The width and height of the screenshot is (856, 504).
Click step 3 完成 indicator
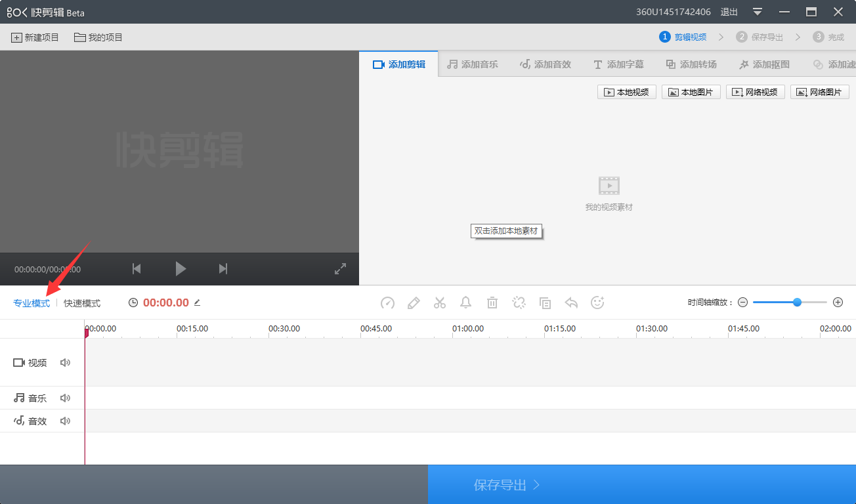(x=828, y=37)
